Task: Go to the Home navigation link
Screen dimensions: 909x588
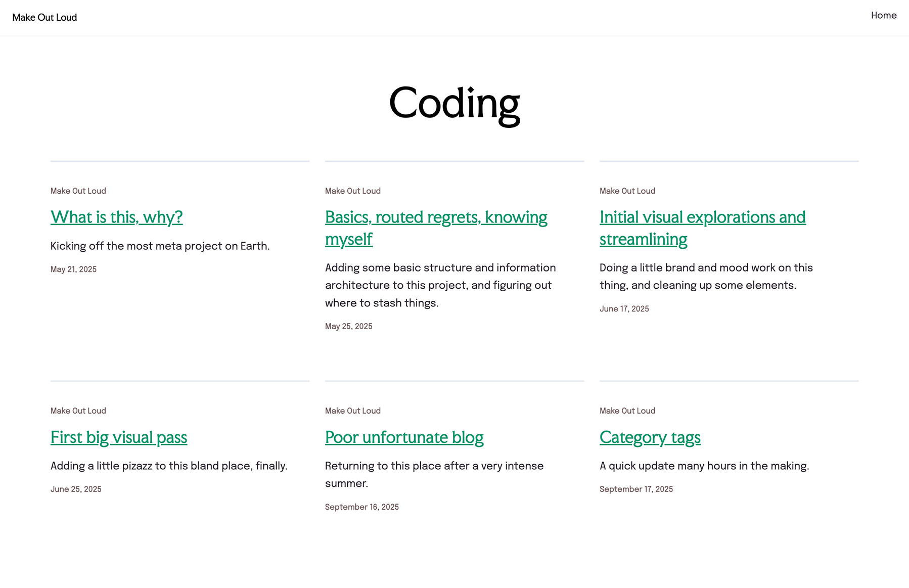Action: 883,15
